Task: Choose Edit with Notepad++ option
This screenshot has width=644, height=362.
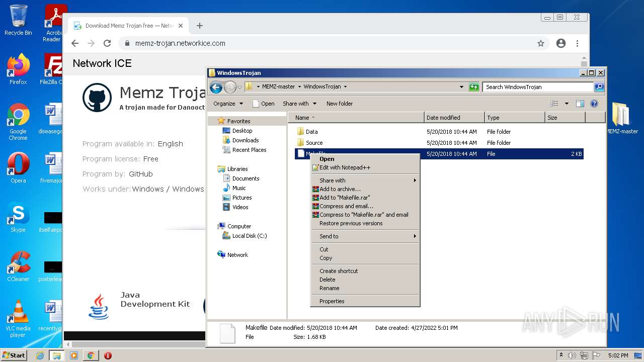Action: 365,167
